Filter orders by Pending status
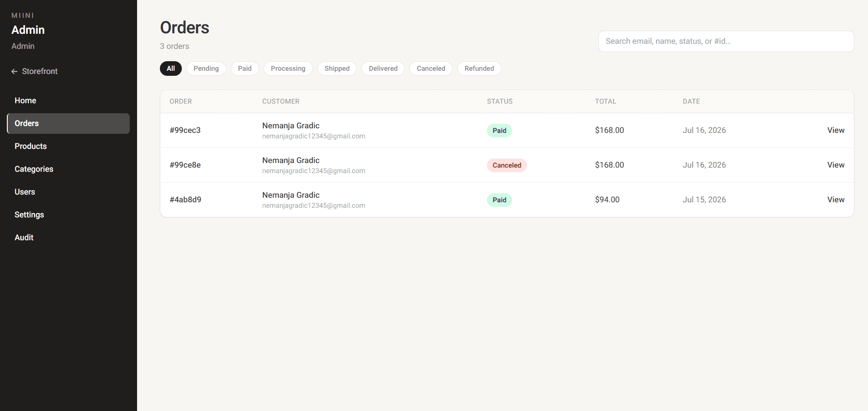 coord(206,68)
